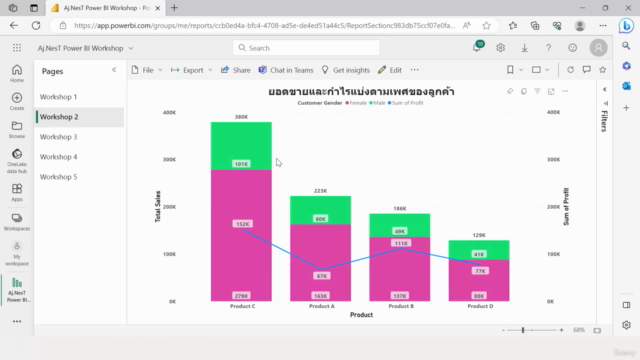Click Edit report button

pos(390,70)
